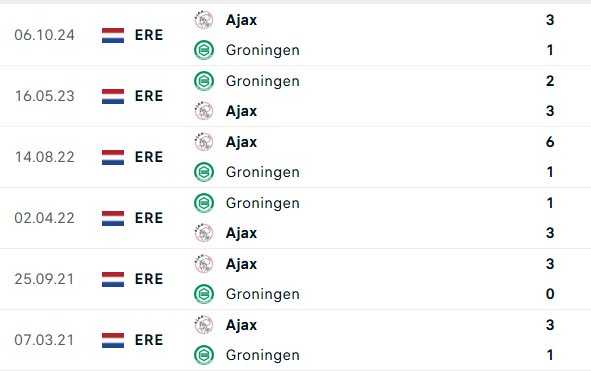Open Groningen team name in 02.04.22 match

point(263,204)
